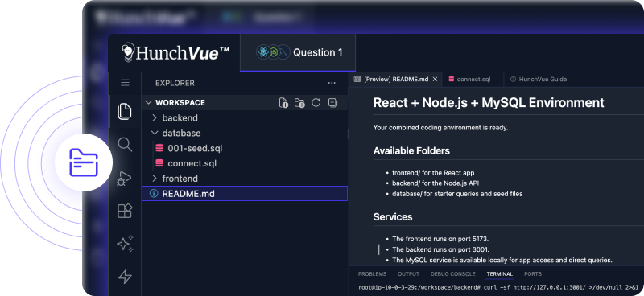
Task: Click the React icon in Question 1 tab
Action: coord(263,52)
